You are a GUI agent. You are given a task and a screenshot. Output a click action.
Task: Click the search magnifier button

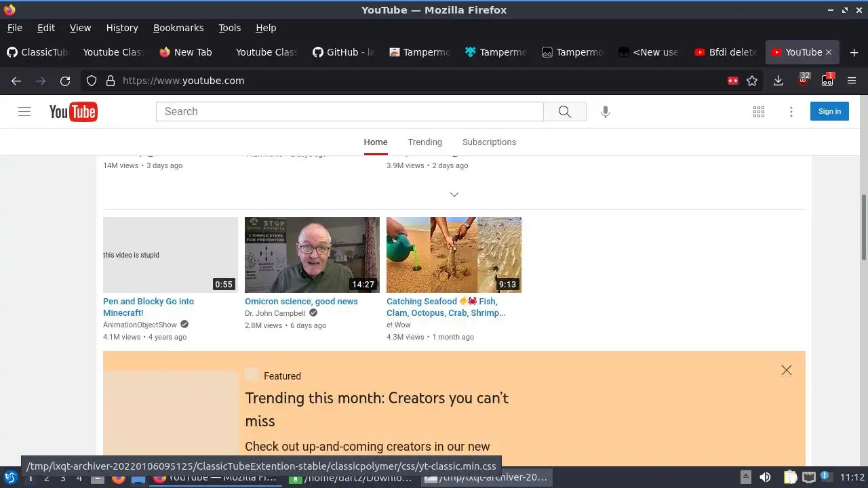(564, 112)
